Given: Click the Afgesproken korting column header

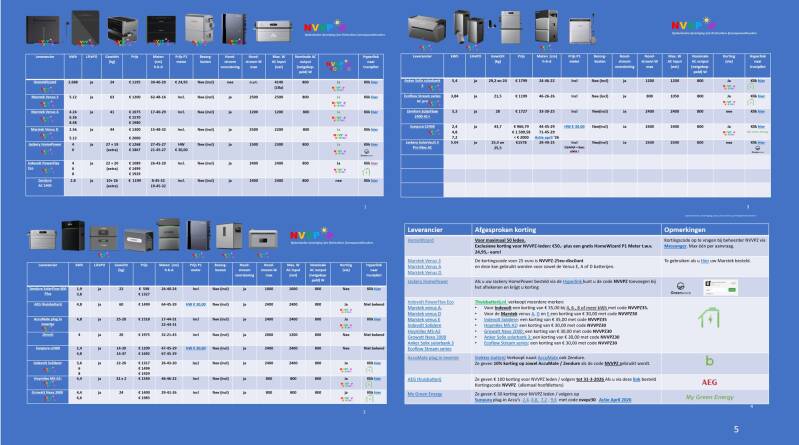Looking at the screenshot, I should point(505,230).
